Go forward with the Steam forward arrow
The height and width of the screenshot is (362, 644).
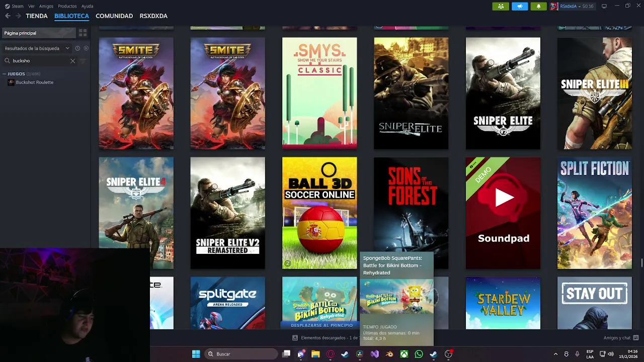[18, 16]
